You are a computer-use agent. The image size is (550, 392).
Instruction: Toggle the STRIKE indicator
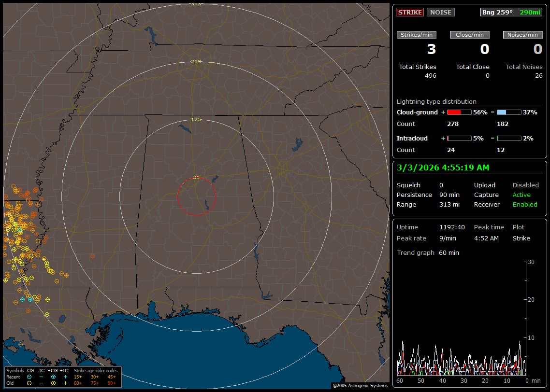(409, 12)
